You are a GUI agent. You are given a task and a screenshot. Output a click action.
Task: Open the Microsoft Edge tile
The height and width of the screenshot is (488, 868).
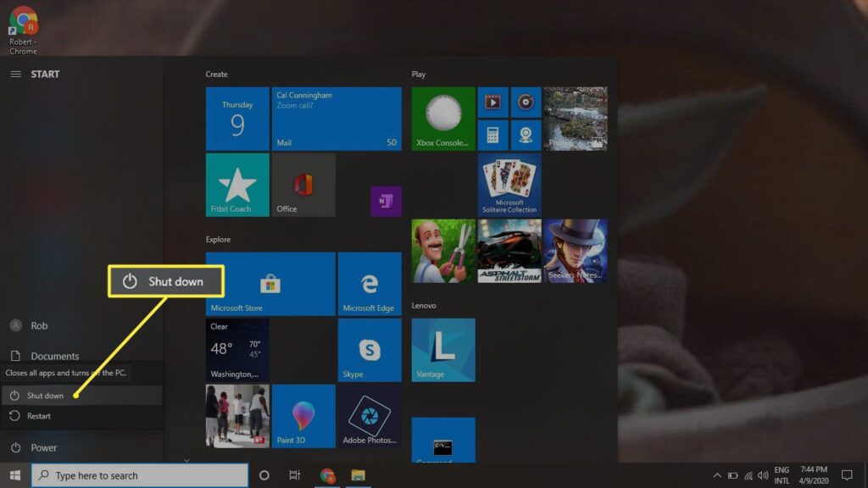pyautogui.click(x=370, y=284)
